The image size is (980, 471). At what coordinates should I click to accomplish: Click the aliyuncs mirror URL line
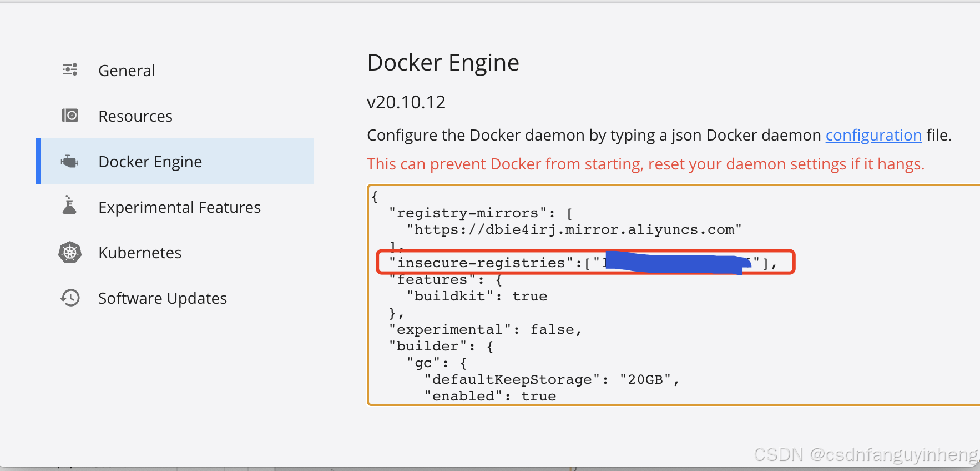(574, 230)
